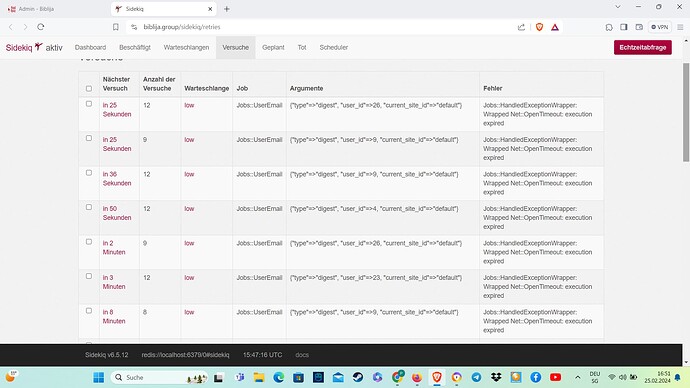690x388 pixels.
Task: Open the Dashboard page
Action: point(90,47)
